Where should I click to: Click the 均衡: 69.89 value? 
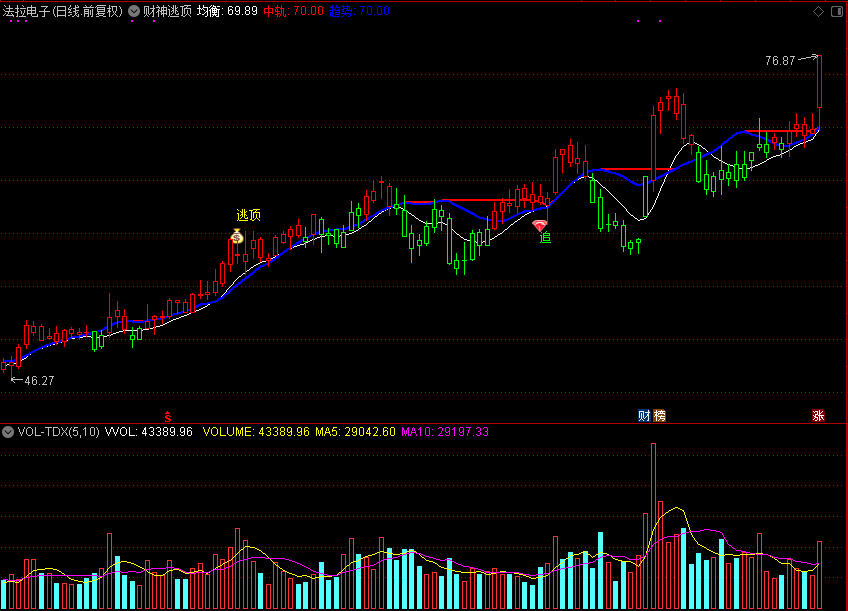(x=227, y=11)
